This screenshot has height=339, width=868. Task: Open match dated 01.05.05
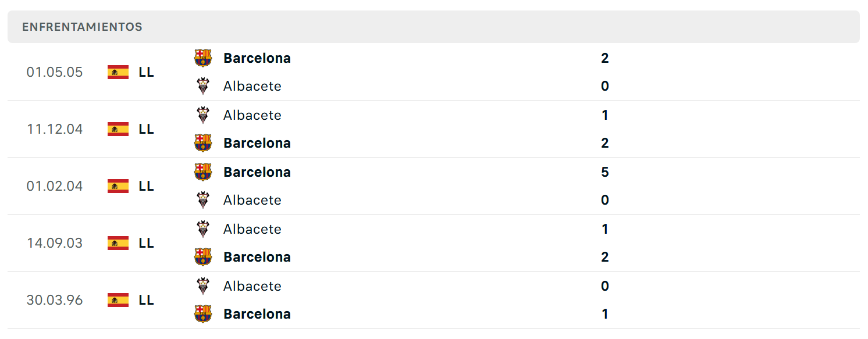(433, 72)
